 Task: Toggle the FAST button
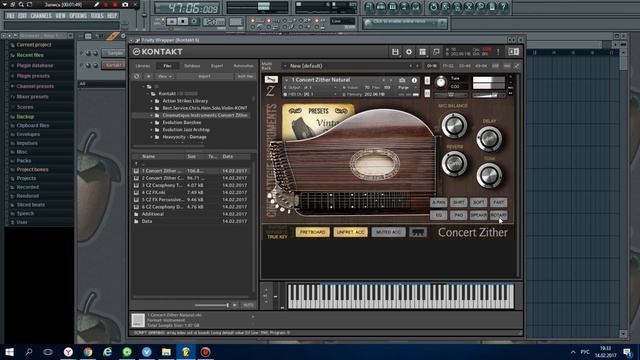(x=498, y=202)
